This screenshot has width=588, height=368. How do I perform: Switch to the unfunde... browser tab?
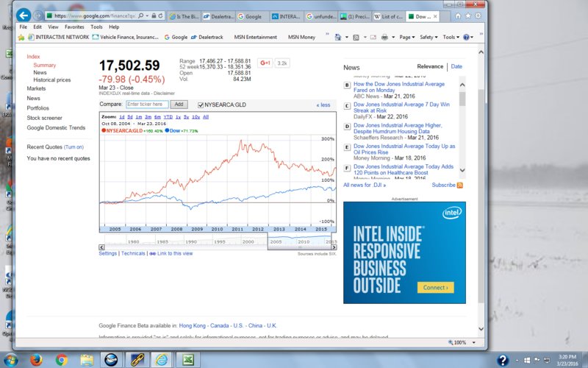(x=321, y=16)
